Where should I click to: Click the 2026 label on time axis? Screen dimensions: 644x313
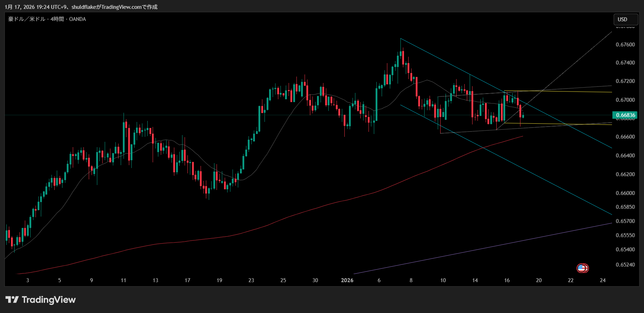click(347, 280)
